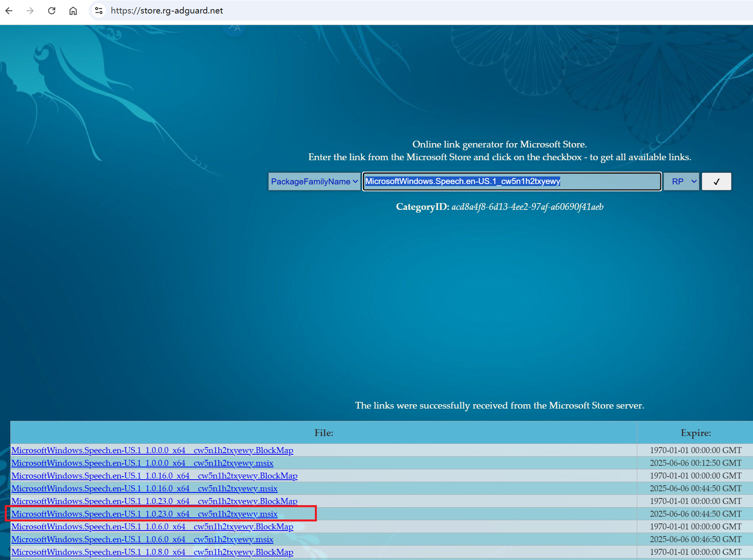Select expiry 2025-06-06 00:46:50 GMT
The image size is (753, 560).
click(x=695, y=539)
